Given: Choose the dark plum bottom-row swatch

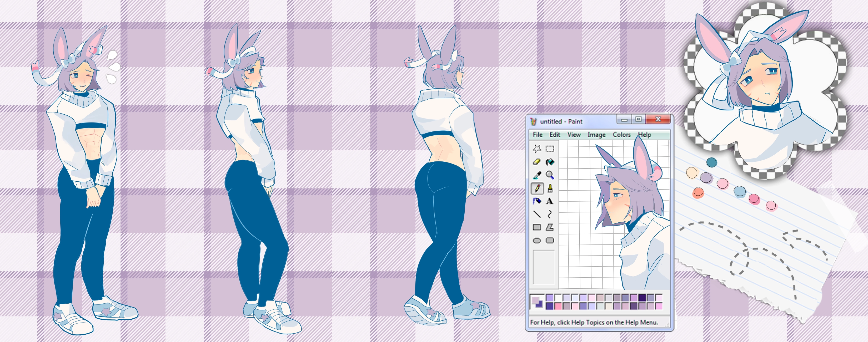Looking at the screenshot, I should pos(634,306).
